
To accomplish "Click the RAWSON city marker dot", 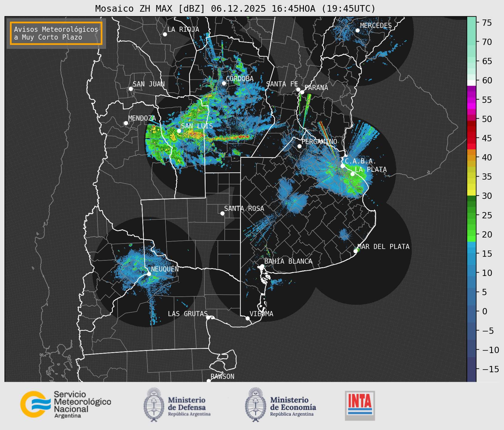I will pyautogui.click(x=209, y=381).
